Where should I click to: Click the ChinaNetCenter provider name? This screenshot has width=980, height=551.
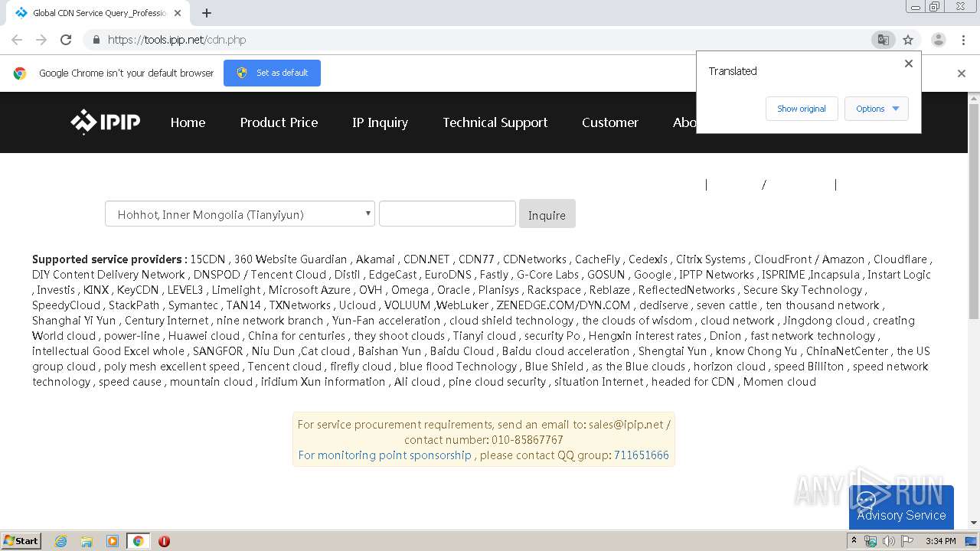point(848,351)
